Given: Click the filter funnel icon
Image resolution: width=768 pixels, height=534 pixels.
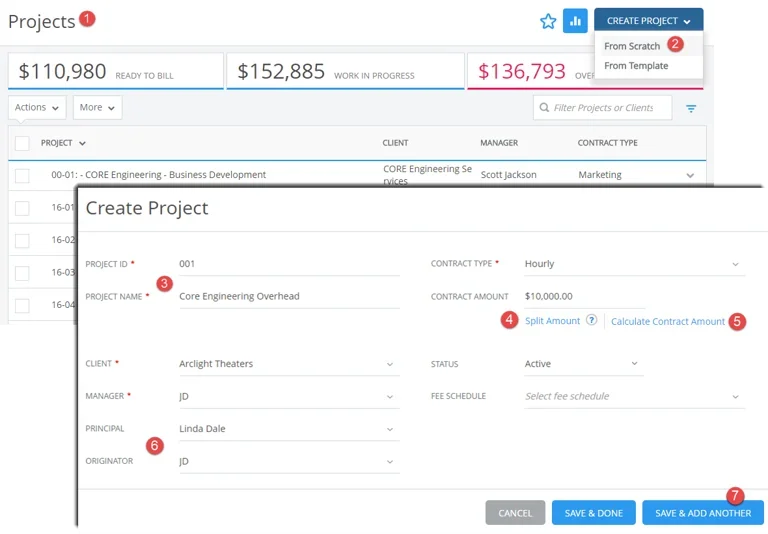Looking at the screenshot, I should click(x=691, y=108).
